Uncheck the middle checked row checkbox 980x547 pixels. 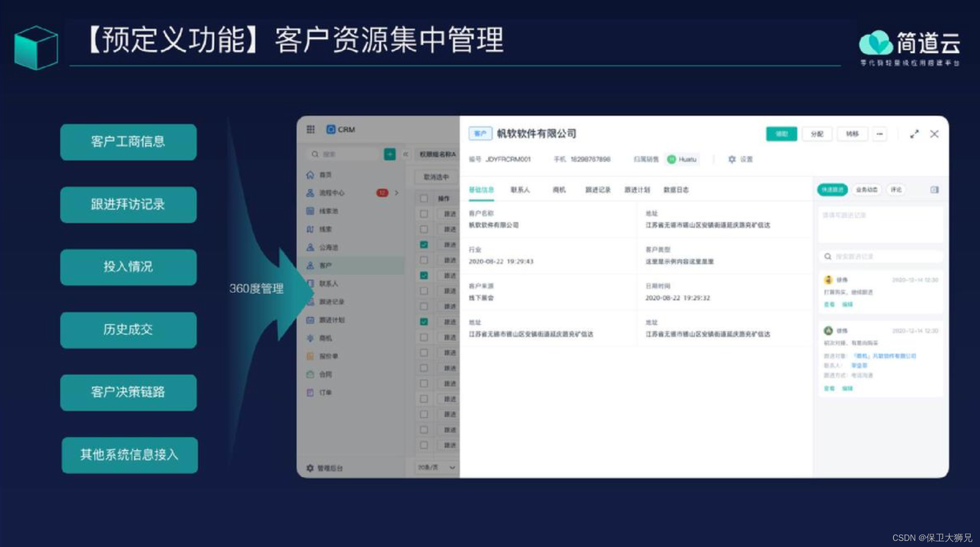pyautogui.click(x=424, y=275)
